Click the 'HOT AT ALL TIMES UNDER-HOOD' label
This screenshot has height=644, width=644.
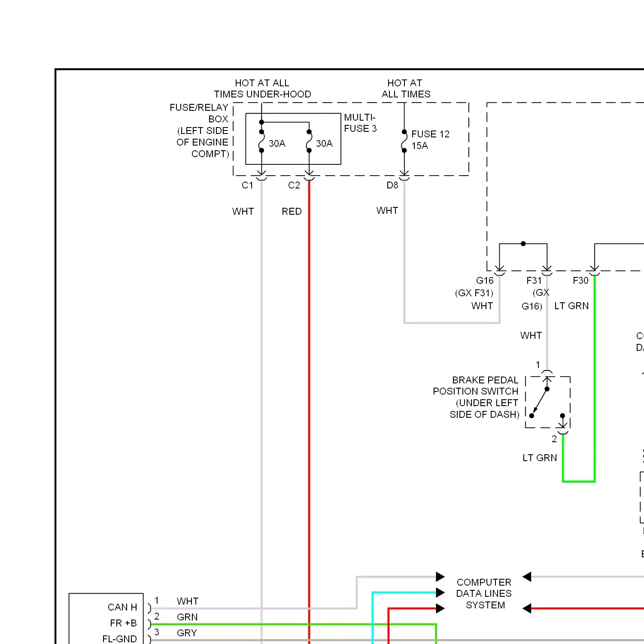point(262,88)
